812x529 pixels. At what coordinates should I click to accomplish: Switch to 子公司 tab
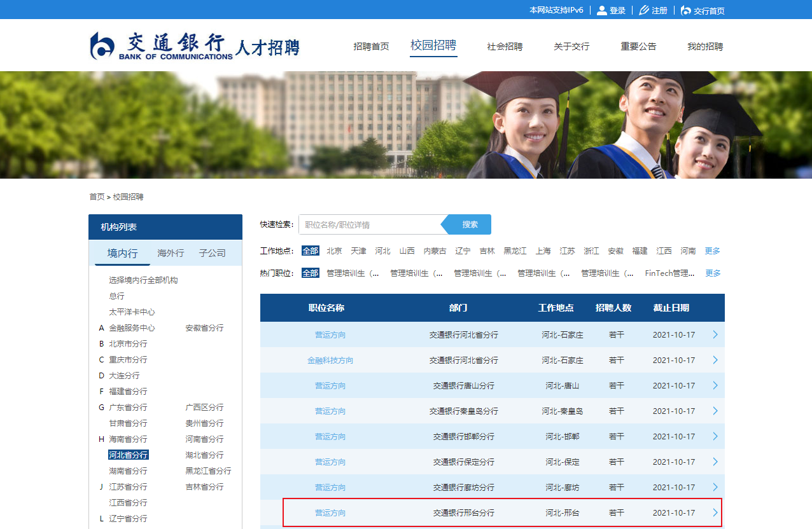tap(212, 253)
